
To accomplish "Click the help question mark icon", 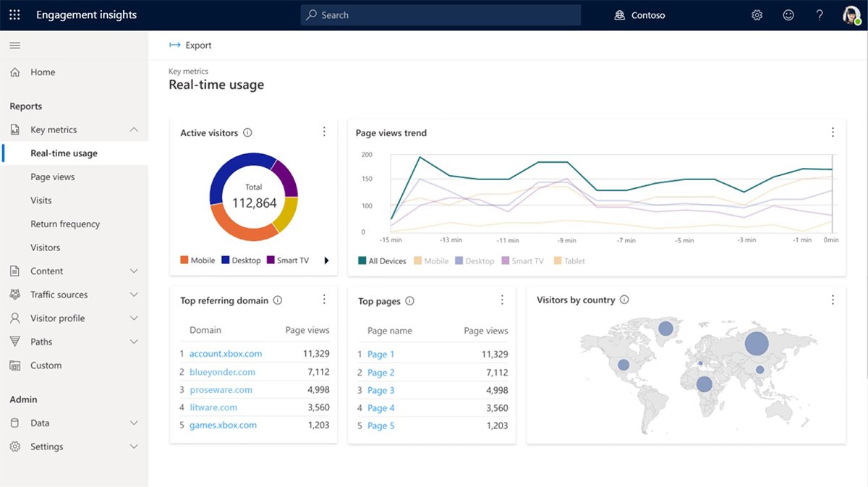I will point(820,14).
